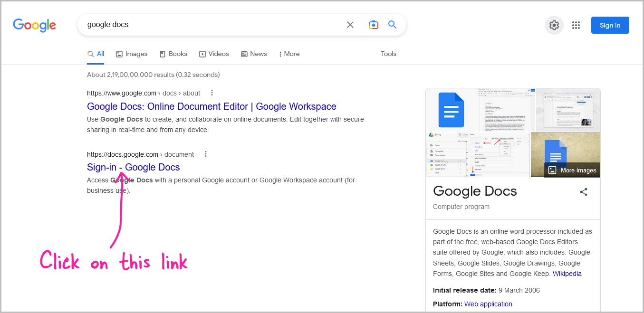
Task: Open three-dot menu for docs.google.com result
Action: [206, 154]
